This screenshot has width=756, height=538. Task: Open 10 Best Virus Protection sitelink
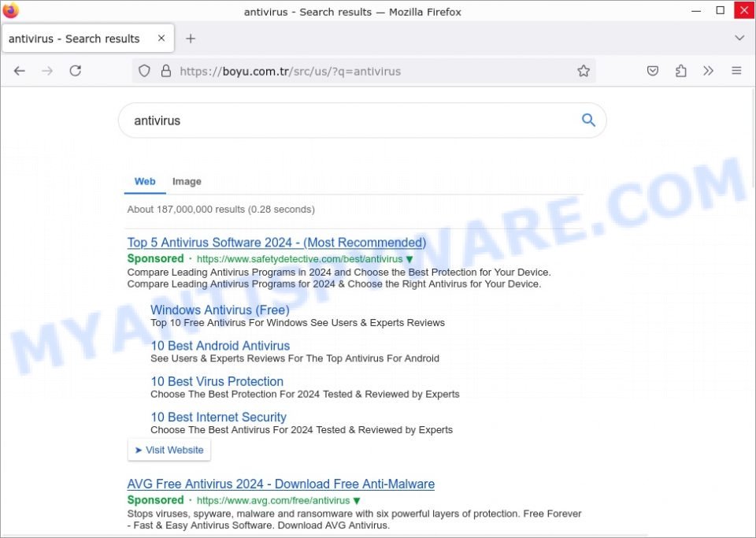tap(217, 381)
